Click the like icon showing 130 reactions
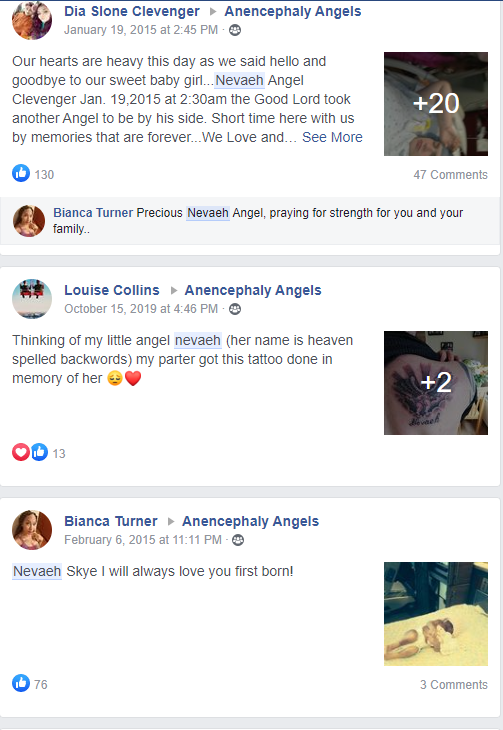503x730 pixels. [x=21, y=173]
